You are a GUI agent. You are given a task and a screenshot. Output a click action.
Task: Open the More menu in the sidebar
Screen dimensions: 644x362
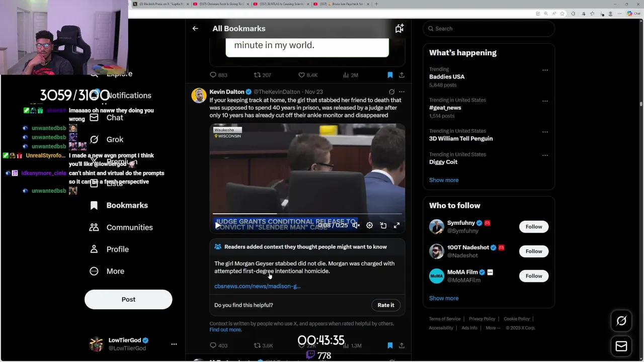click(x=107, y=271)
